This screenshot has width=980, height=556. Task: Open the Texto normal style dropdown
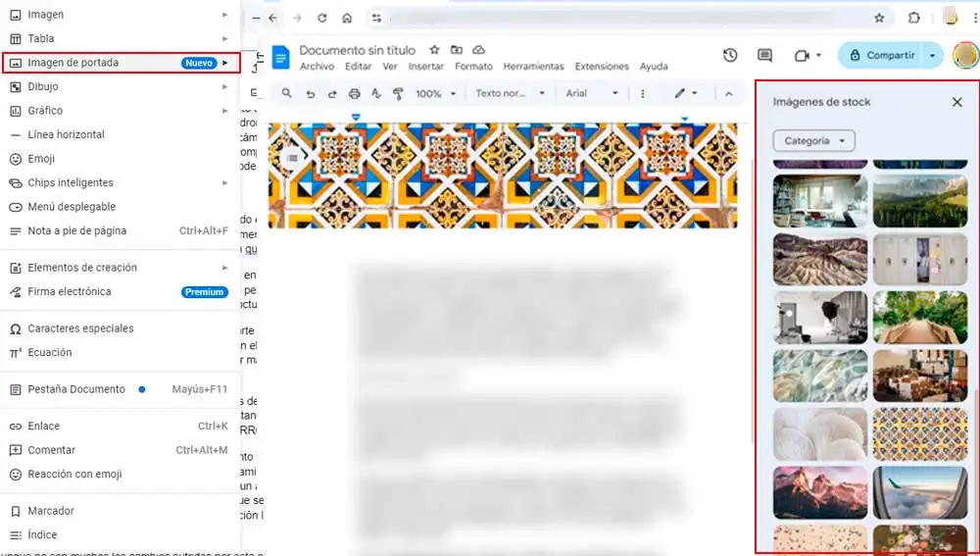(x=510, y=93)
